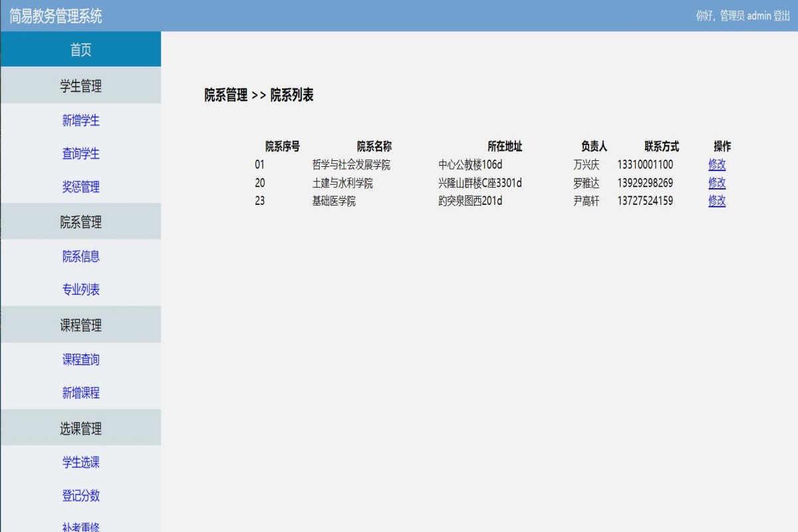This screenshot has height=532, width=798.
Task: Open 登记分数 score registration page
Action: pos(81,495)
